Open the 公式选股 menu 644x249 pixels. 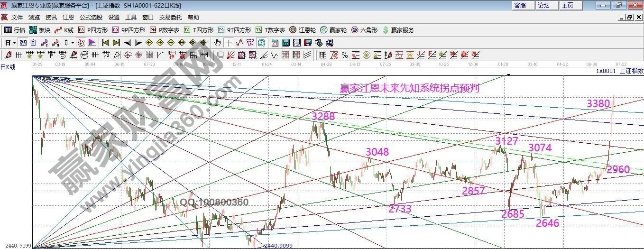coord(91,17)
